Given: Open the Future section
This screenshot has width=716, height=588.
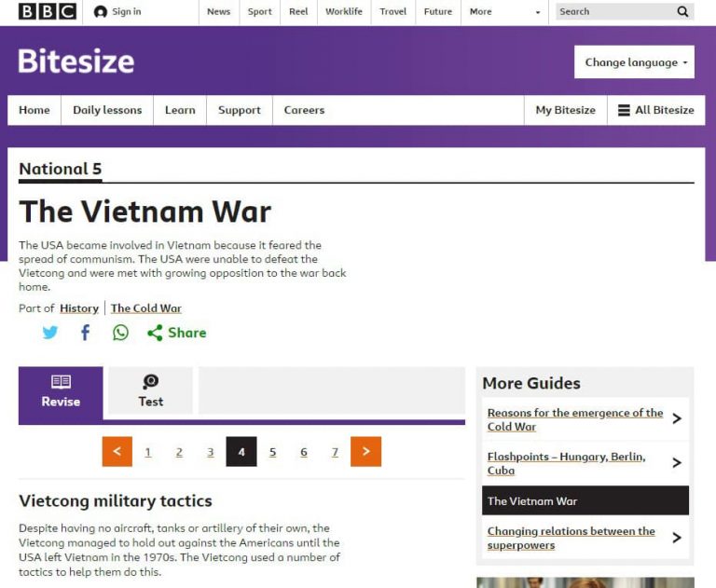Looking at the screenshot, I should [x=438, y=12].
